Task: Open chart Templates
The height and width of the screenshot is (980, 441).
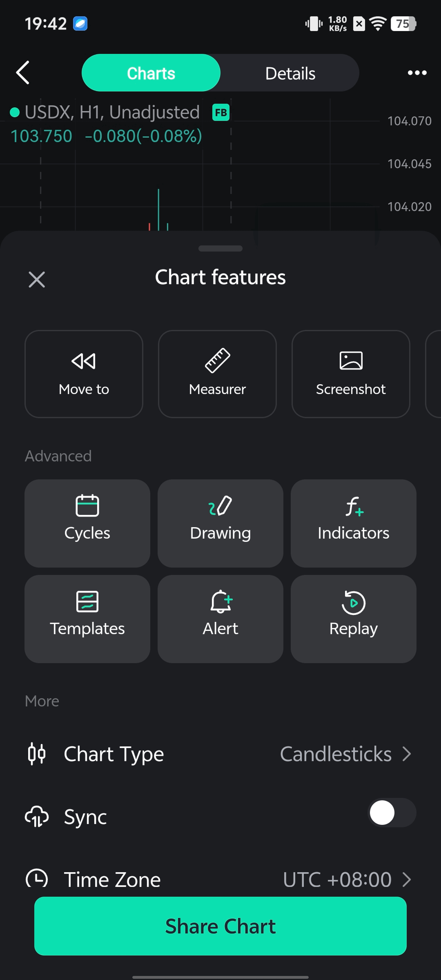Action: click(87, 619)
